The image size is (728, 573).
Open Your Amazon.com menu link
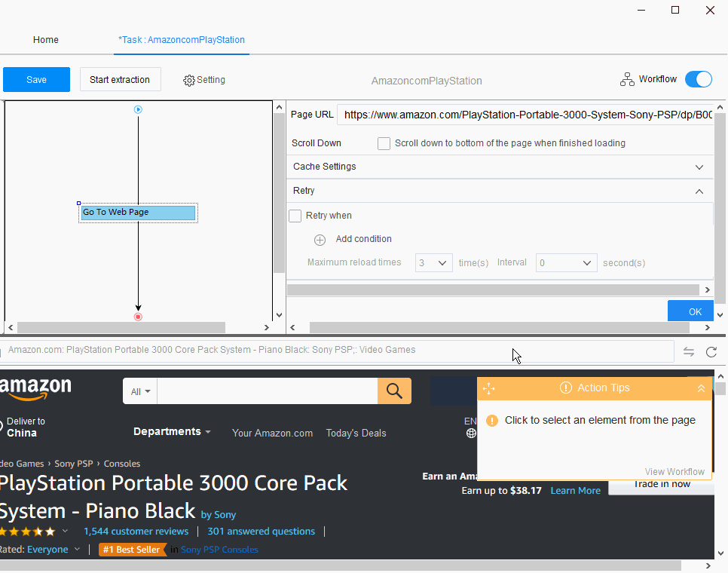point(273,434)
